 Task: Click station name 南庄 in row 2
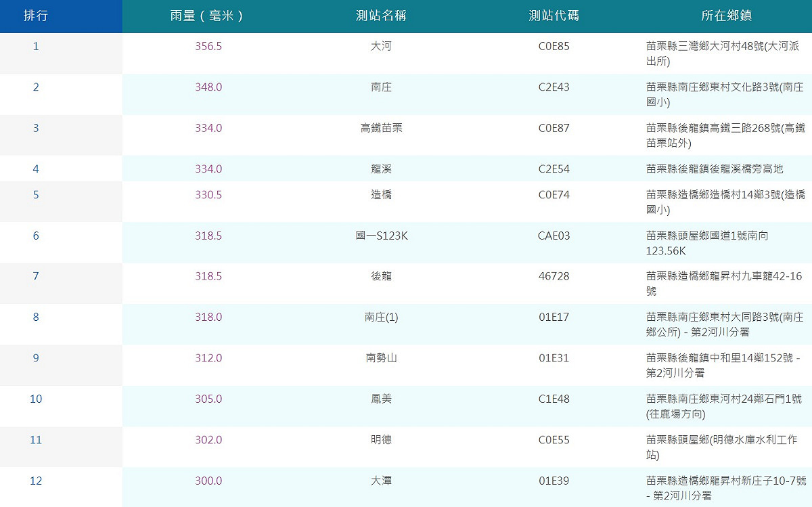[381, 87]
